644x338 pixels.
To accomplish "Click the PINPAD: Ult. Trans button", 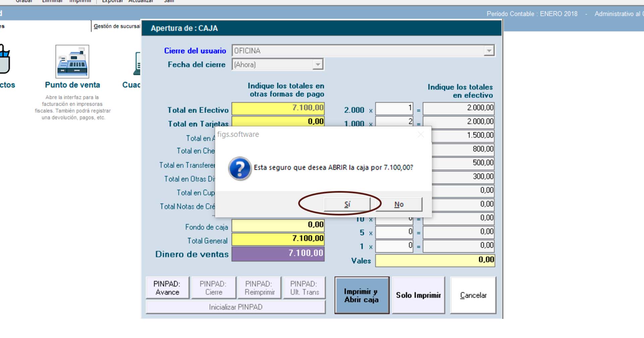I will [305, 288].
